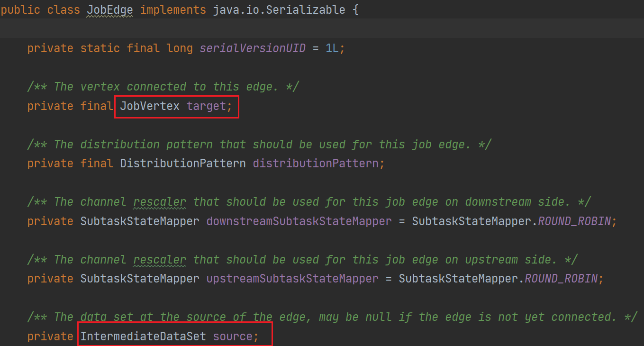Click the downstreamSubtaskStateMapper field name

(299, 221)
